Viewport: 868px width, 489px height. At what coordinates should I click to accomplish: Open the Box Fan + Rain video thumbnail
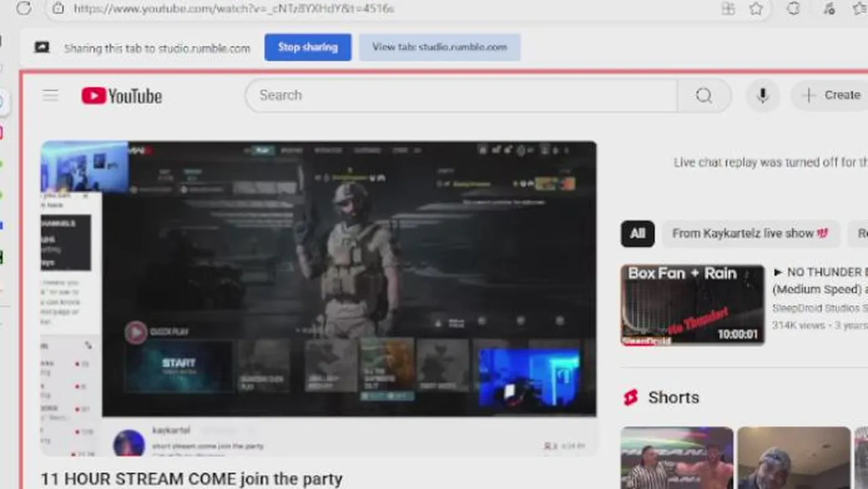[x=692, y=305]
